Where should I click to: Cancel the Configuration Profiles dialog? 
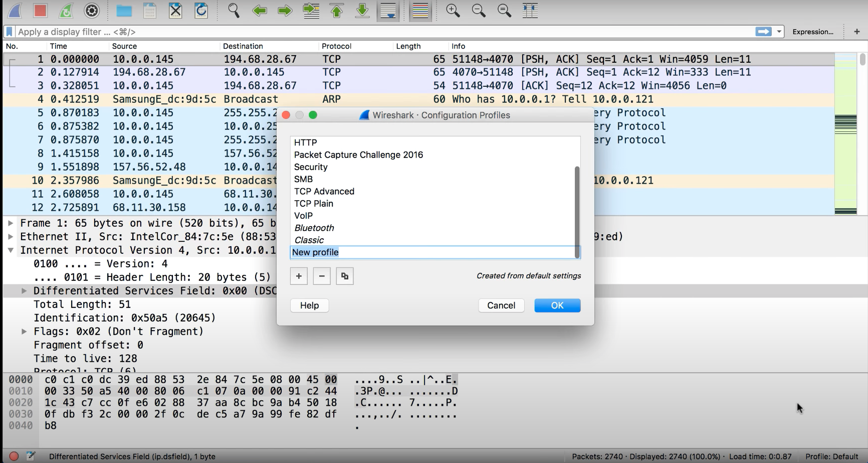[x=501, y=305]
